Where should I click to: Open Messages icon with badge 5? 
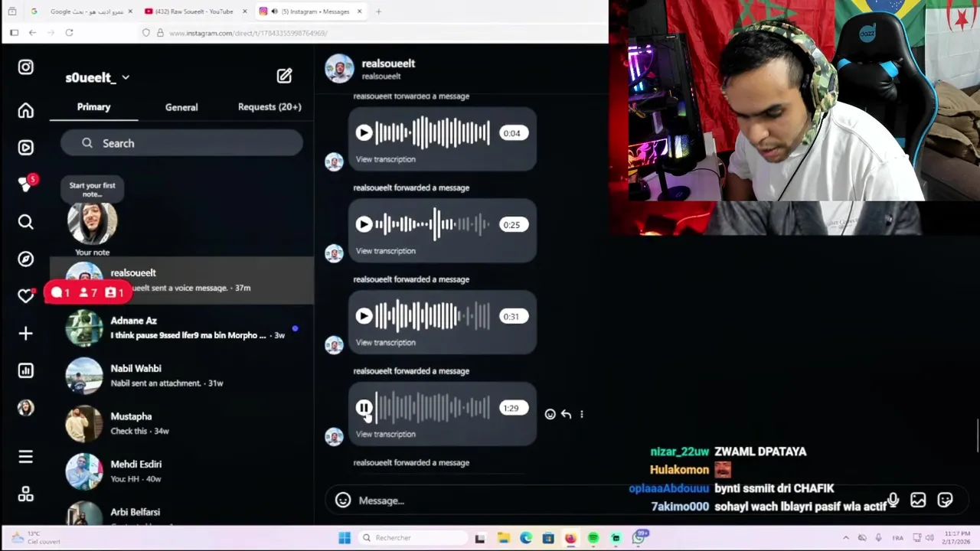tap(27, 184)
